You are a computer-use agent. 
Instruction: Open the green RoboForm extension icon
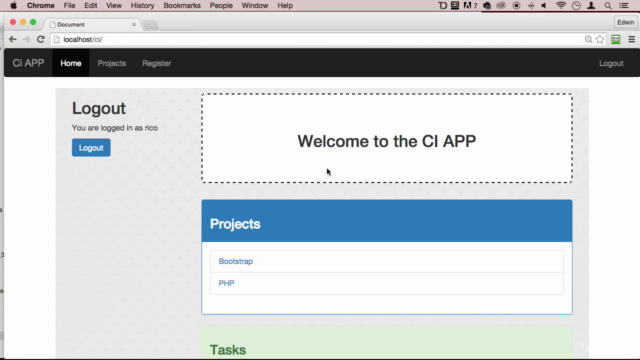tap(616, 39)
